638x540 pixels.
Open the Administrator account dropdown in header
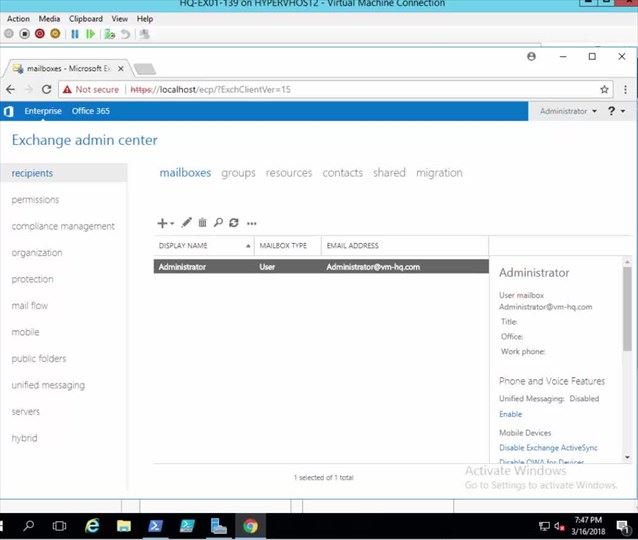pos(568,111)
